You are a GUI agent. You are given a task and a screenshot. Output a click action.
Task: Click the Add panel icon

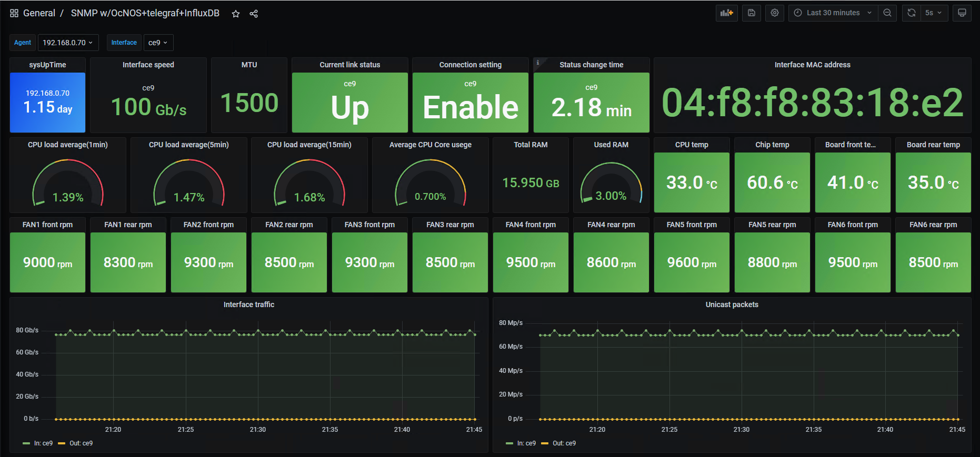click(x=727, y=13)
